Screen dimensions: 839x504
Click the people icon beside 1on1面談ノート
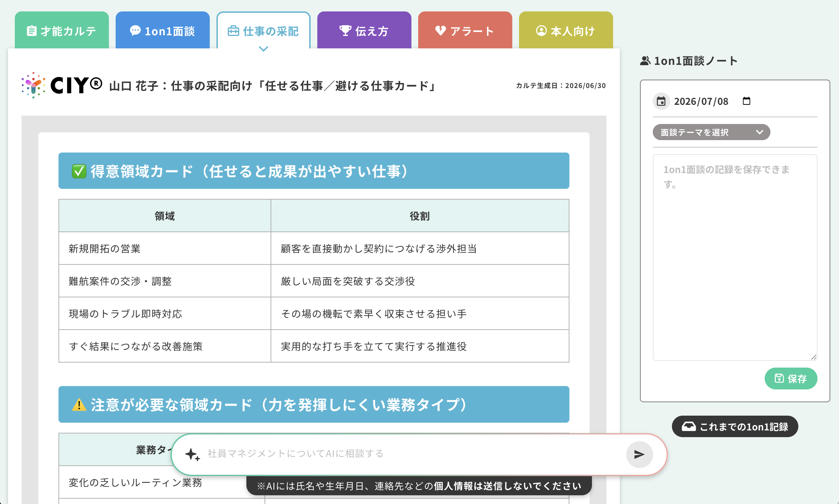645,61
